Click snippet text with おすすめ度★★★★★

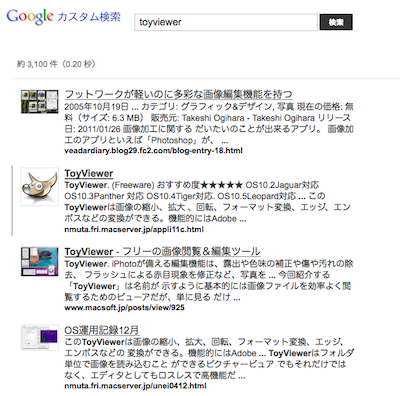[207, 202]
